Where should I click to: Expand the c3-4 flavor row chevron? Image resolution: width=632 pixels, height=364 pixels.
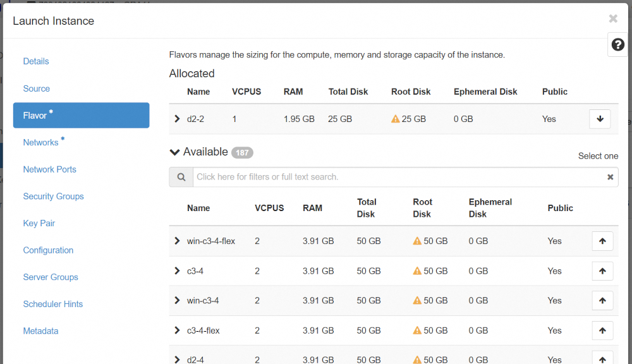(x=176, y=270)
